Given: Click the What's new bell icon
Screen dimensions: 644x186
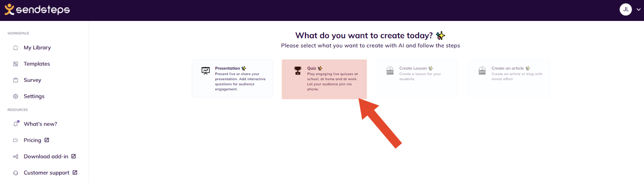Looking at the screenshot, I should click(x=16, y=124).
